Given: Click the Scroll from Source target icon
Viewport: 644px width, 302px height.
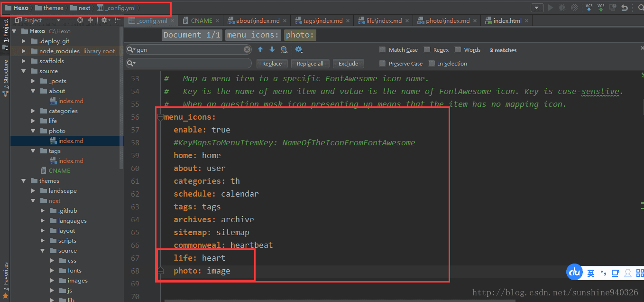Looking at the screenshot, I should tap(80, 20).
